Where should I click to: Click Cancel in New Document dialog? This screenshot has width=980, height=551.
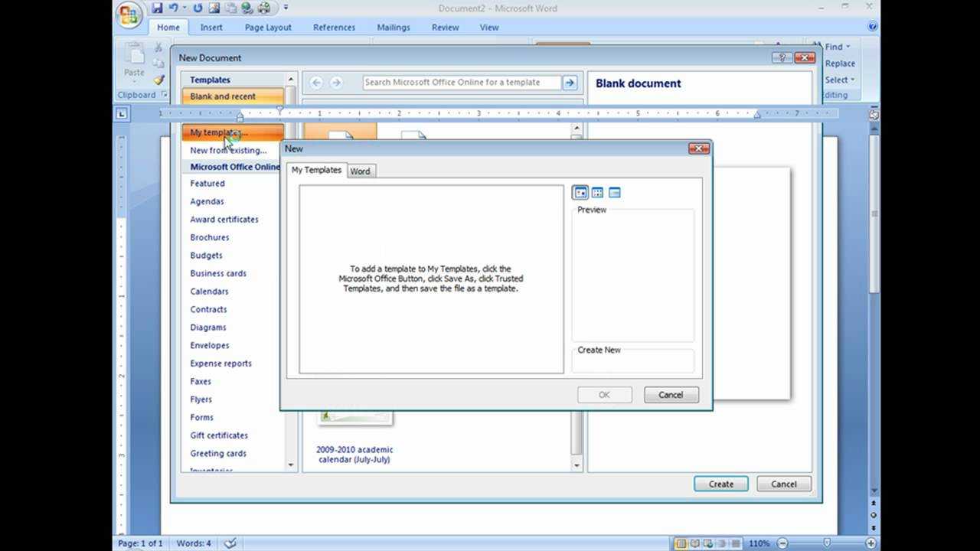[784, 484]
